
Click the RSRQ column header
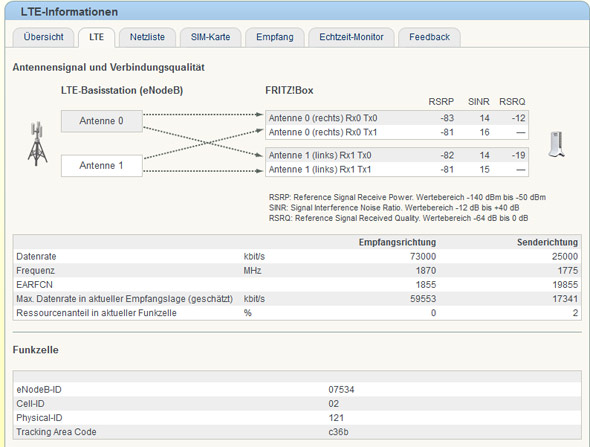coord(512,102)
